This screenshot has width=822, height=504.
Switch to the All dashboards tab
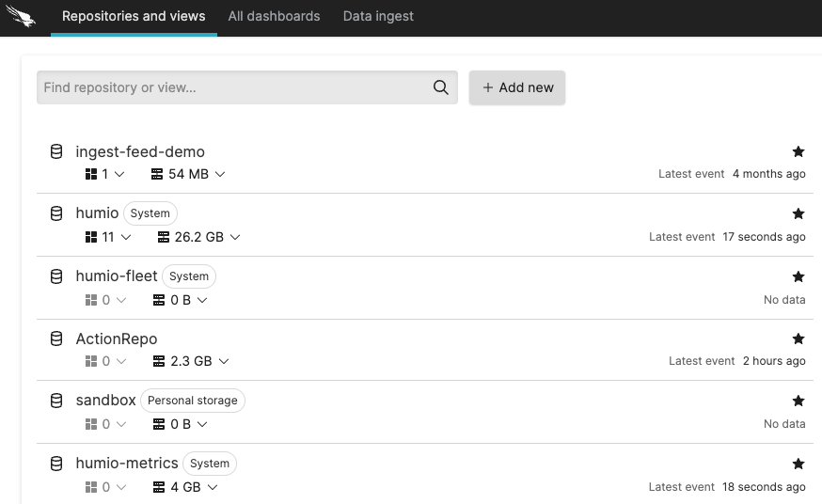[x=274, y=16]
